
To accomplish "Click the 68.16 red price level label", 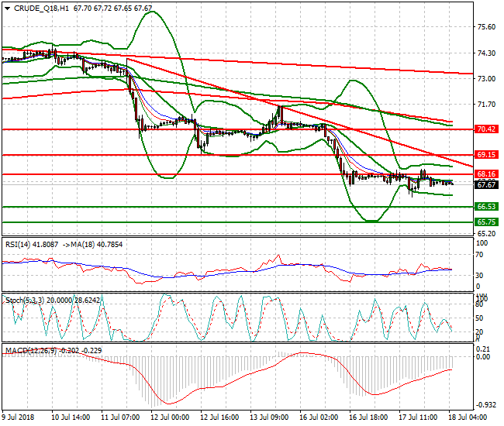I will pos(486,174).
